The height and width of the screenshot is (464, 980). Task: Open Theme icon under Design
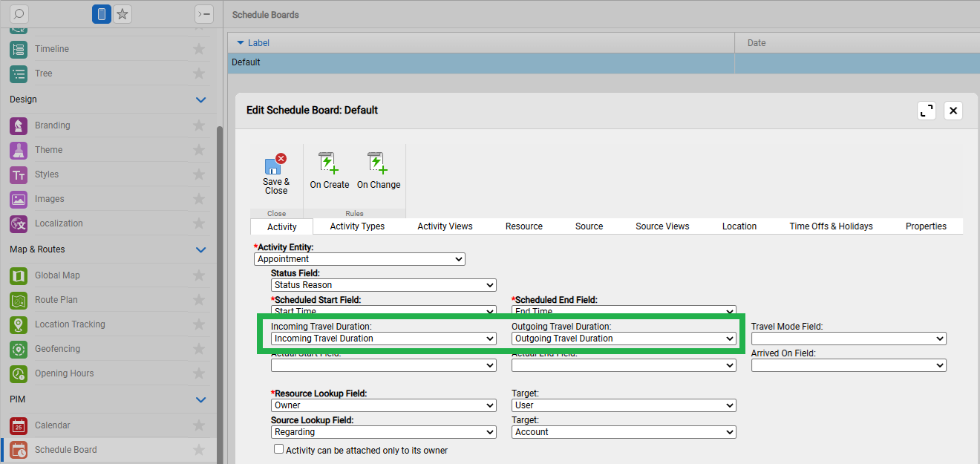coord(19,150)
